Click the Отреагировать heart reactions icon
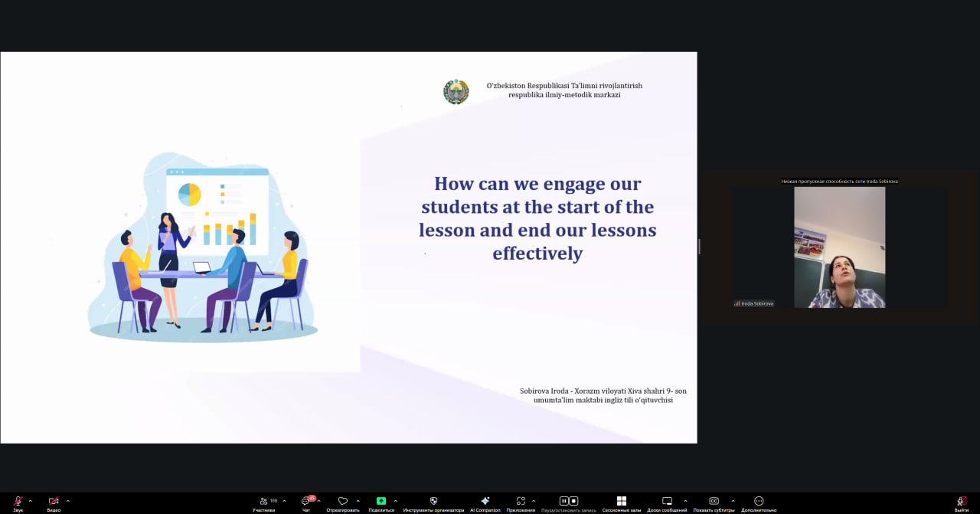 pos(343,501)
